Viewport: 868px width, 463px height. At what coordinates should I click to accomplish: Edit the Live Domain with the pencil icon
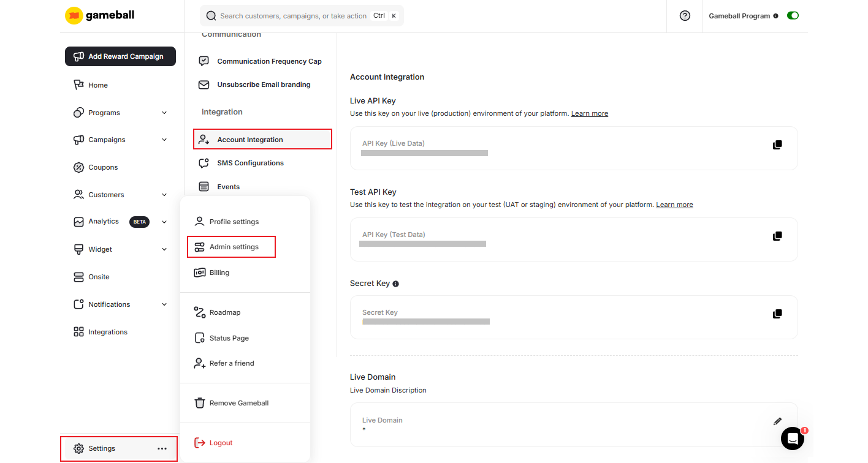pyautogui.click(x=777, y=421)
